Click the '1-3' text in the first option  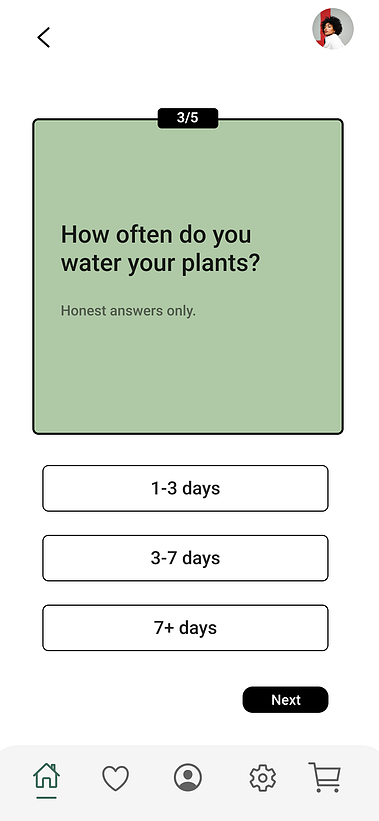click(163, 488)
